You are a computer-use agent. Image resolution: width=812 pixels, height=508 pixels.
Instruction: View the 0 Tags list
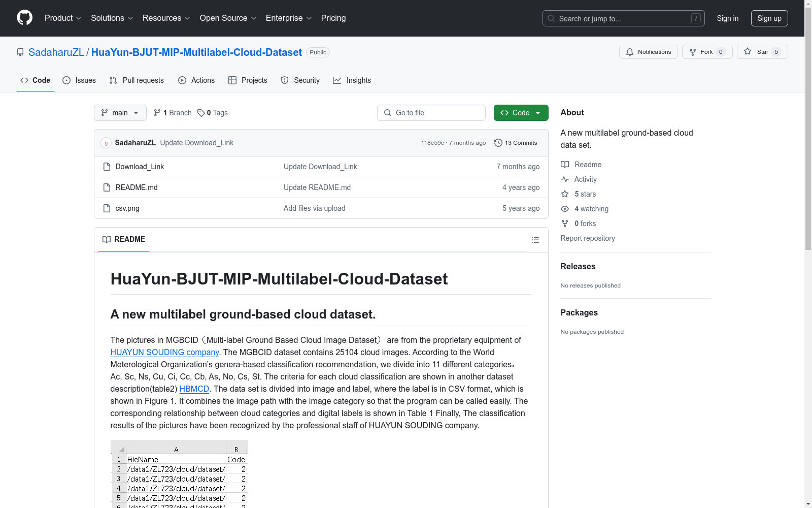(213, 113)
